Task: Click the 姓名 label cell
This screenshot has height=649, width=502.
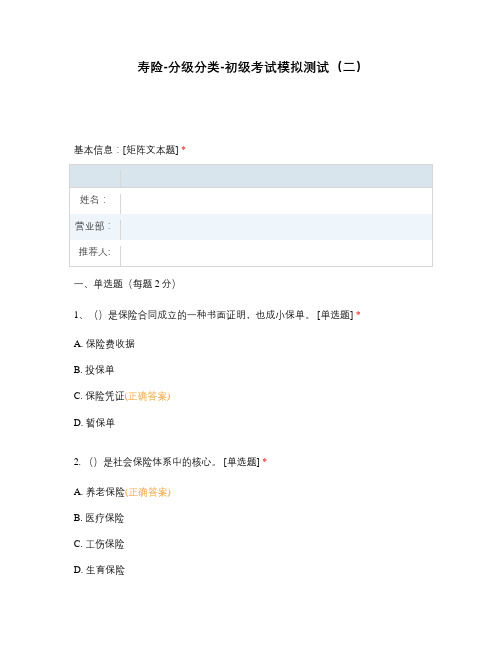Action: tap(95, 200)
